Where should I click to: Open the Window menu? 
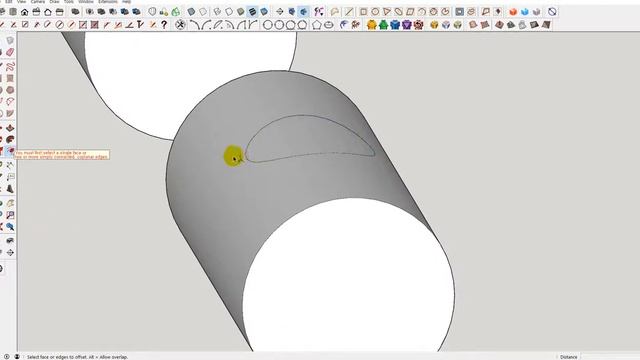[86, 2]
